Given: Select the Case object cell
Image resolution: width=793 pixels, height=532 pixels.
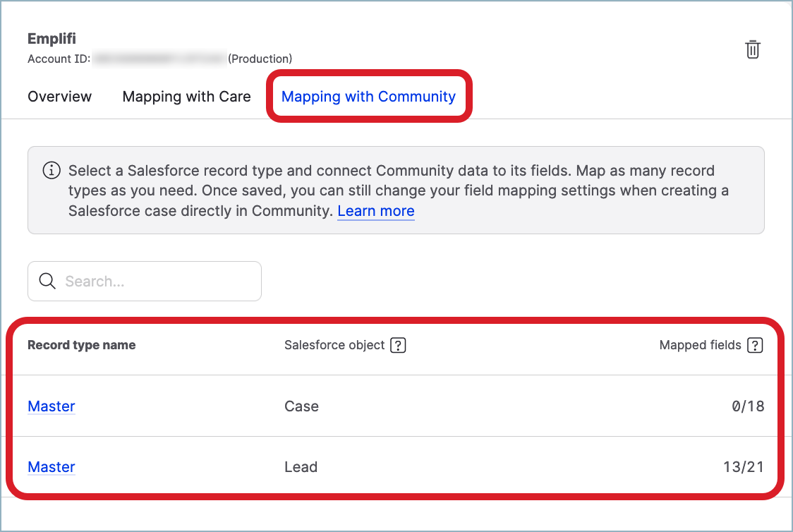Looking at the screenshot, I should (x=301, y=406).
